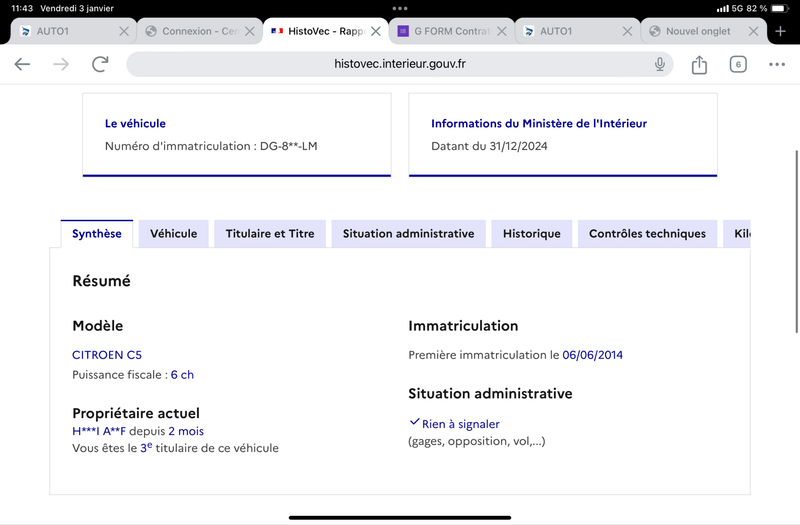The height and width of the screenshot is (525, 800).
Task: Open the Véhicule tab
Action: [173, 234]
